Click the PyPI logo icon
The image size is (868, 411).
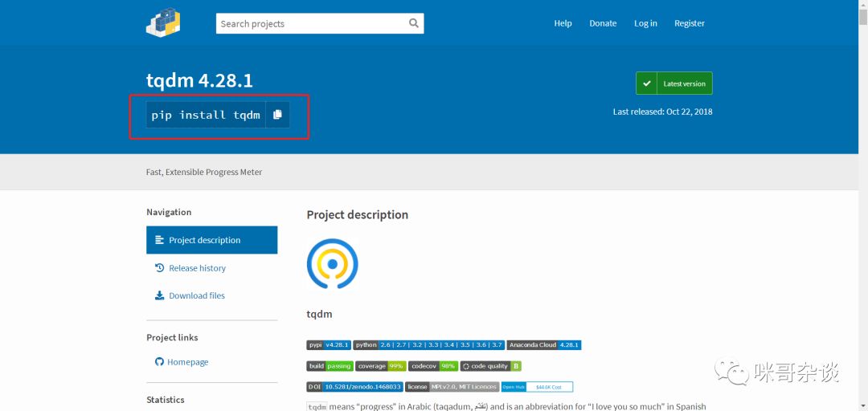click(164, 22)
